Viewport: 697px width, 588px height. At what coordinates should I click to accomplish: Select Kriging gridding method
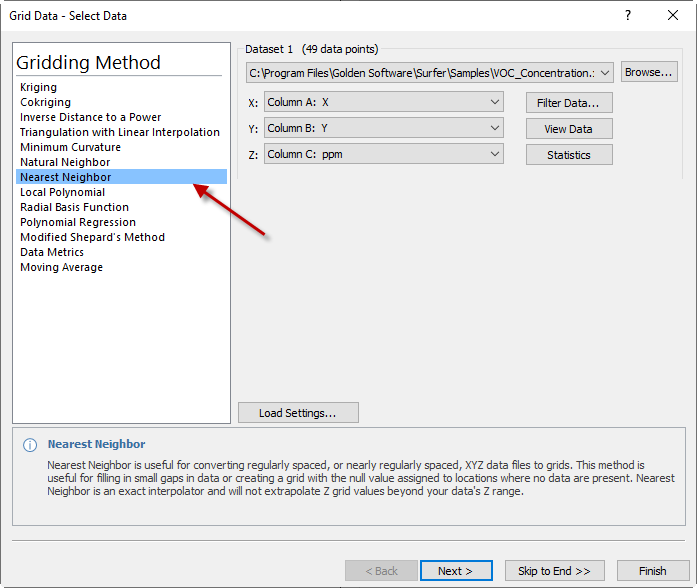tap(39, 88)
